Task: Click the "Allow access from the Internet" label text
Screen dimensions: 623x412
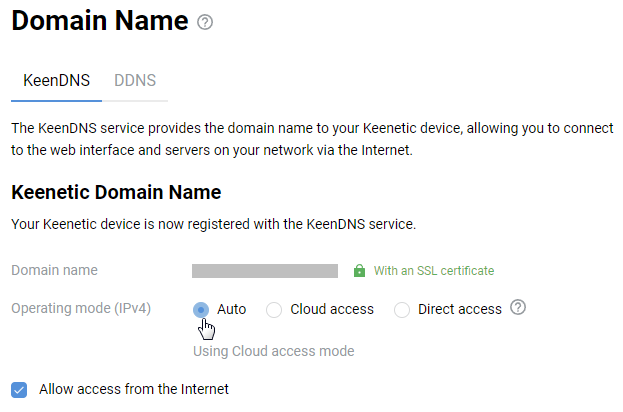Action: tap(134, 389)
